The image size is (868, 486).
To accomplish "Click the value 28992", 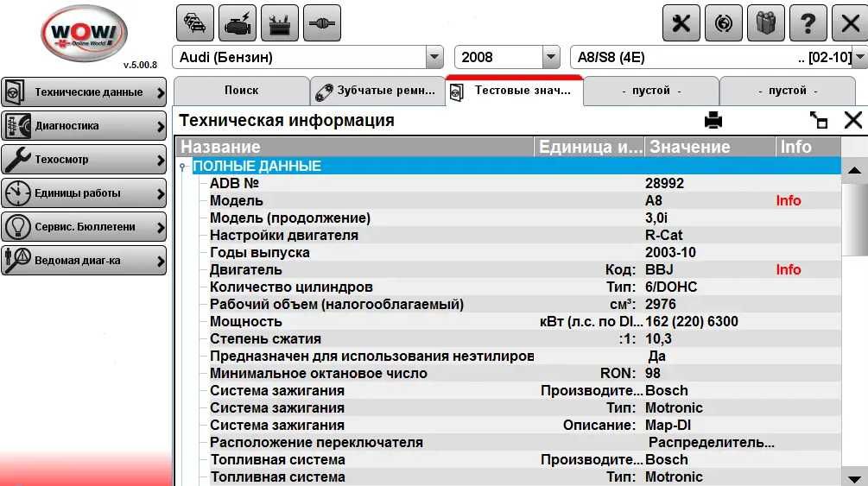I will [x=664, y=183].
